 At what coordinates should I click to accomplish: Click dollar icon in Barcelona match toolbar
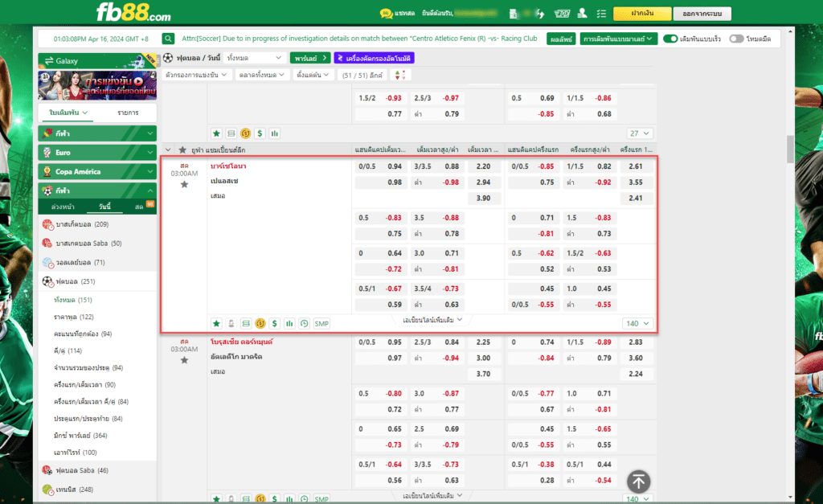click(x=275, y=323)
